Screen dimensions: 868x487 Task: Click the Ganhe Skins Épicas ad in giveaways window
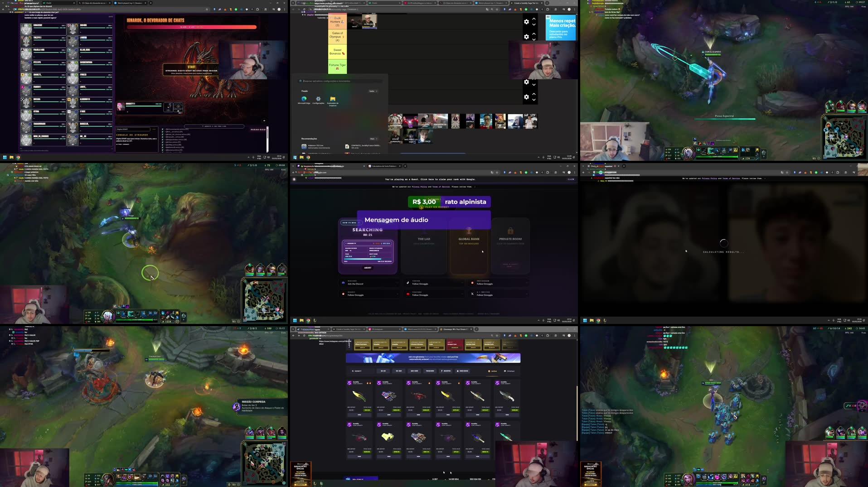tap(301, 474)
